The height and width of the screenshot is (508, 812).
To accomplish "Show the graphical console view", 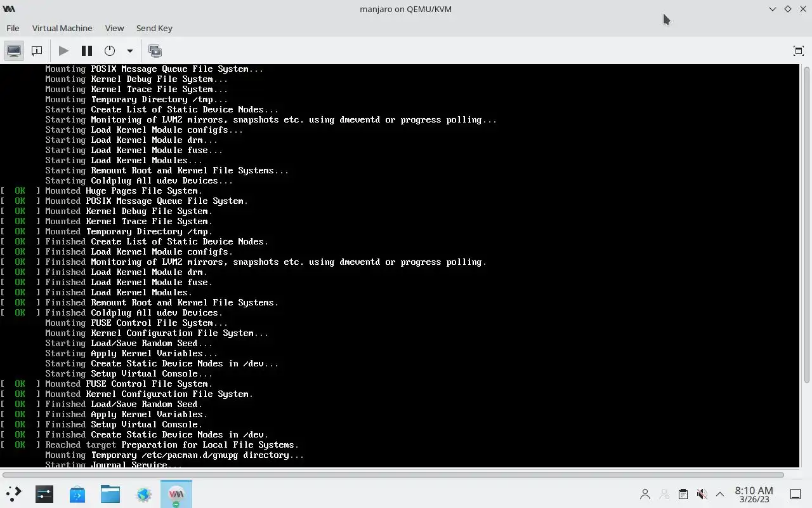I will [x=14, y=51].
